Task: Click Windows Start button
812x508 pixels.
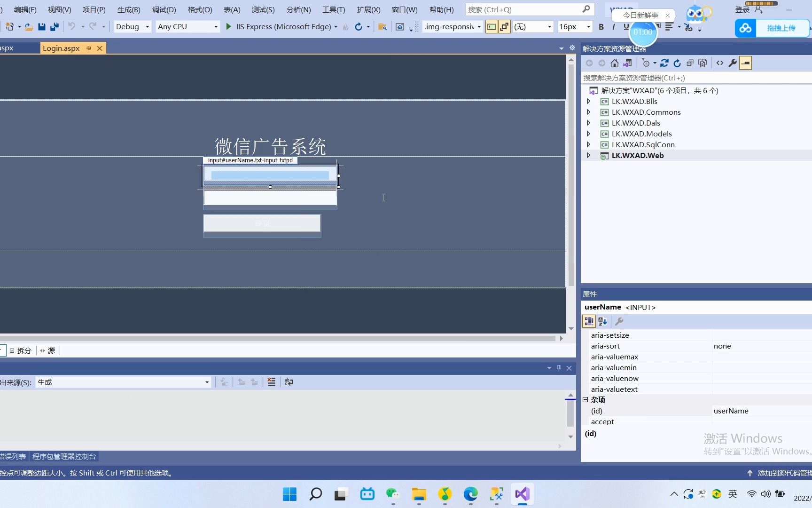Action: 289,494
